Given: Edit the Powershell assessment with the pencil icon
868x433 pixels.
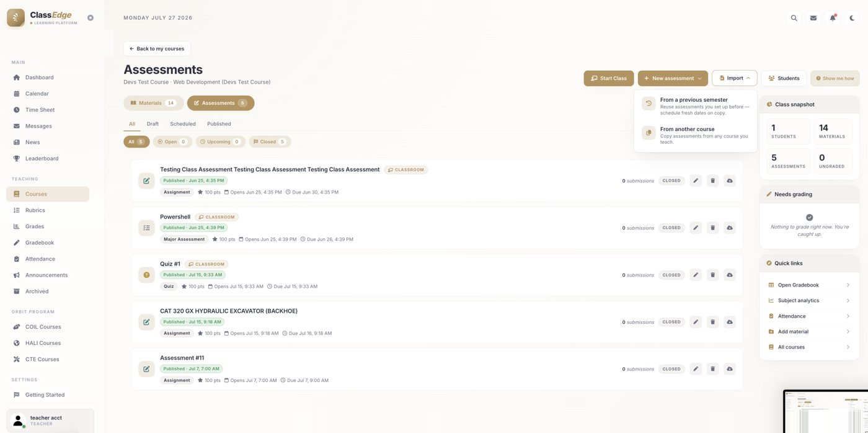Looking at the screenshot, I should [696, 228].
